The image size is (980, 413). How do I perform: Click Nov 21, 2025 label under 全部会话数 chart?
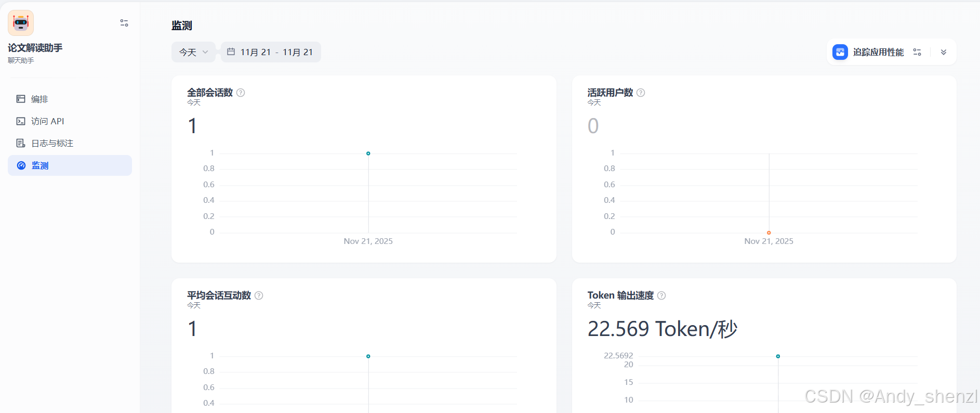(368, 241)
